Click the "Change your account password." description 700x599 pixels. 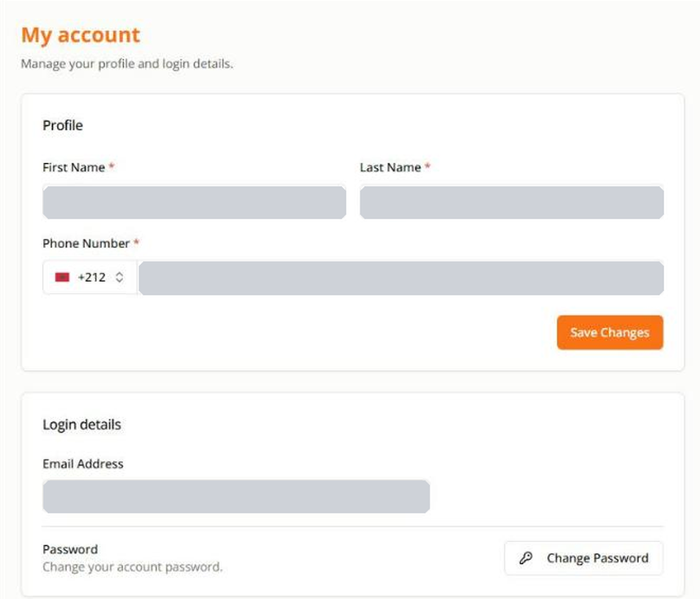[x=133, y=567]
